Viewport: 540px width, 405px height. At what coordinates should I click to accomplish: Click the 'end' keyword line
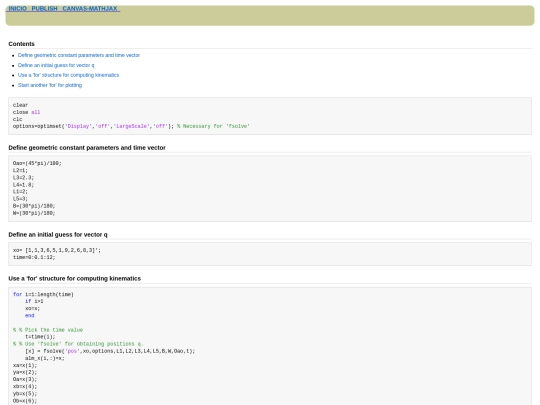[30, 315]
